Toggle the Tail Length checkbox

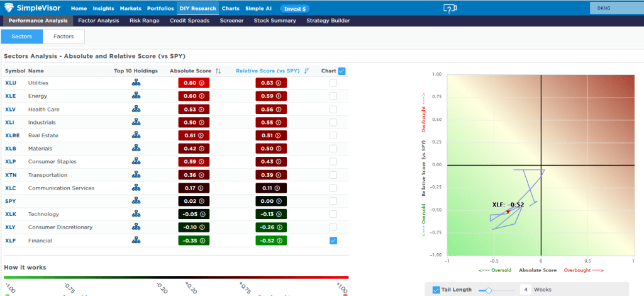(437, 290)
